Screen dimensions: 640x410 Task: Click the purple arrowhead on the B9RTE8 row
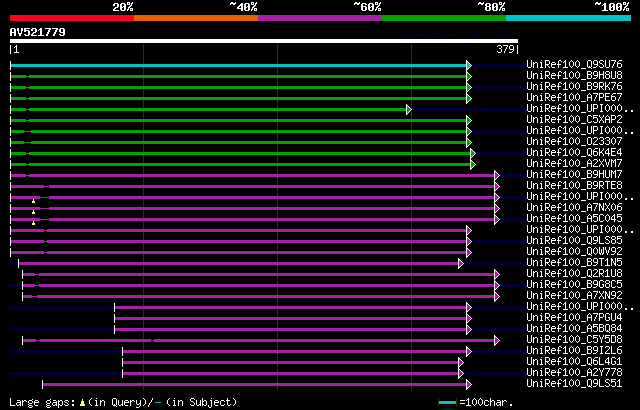coord(497,186)
